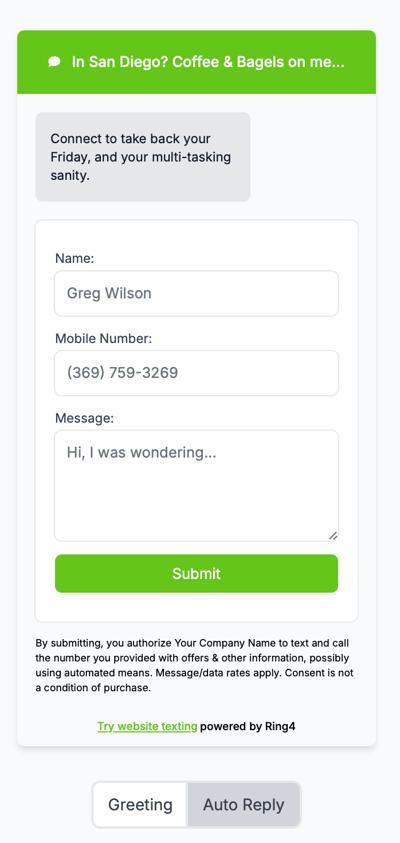Image resolution: width=400 pixels, height=843 pixels.
Task: Submit the contact form
Action: click(x=196, y=574)
